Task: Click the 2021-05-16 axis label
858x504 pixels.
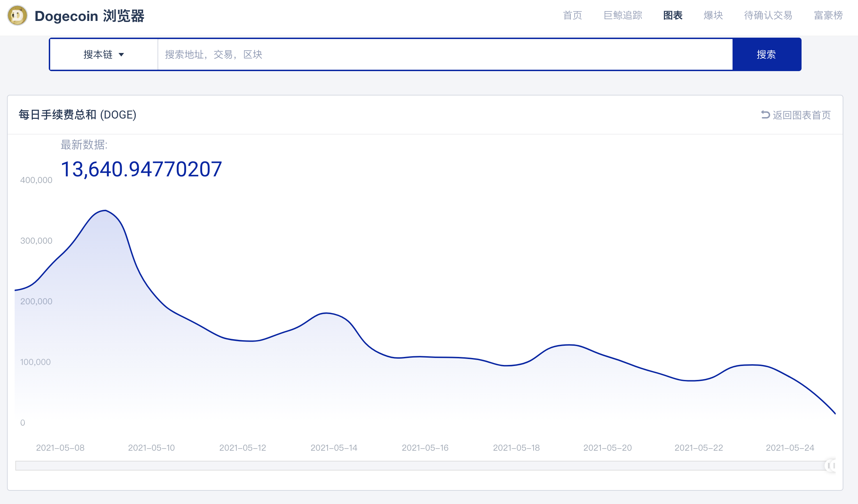Action: pos(425,448)
